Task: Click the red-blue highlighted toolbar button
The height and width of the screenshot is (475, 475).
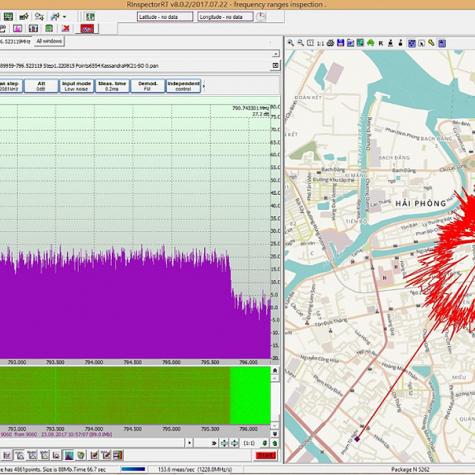Action: [87, 29]
